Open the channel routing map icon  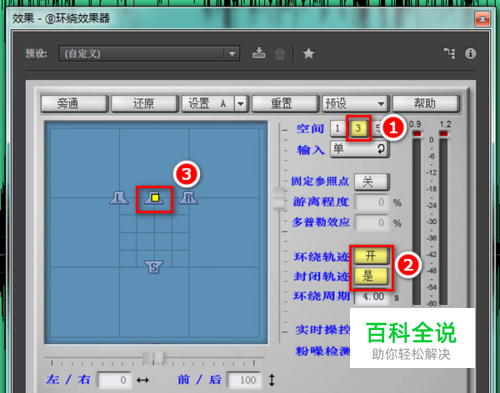tap(449, 53)
